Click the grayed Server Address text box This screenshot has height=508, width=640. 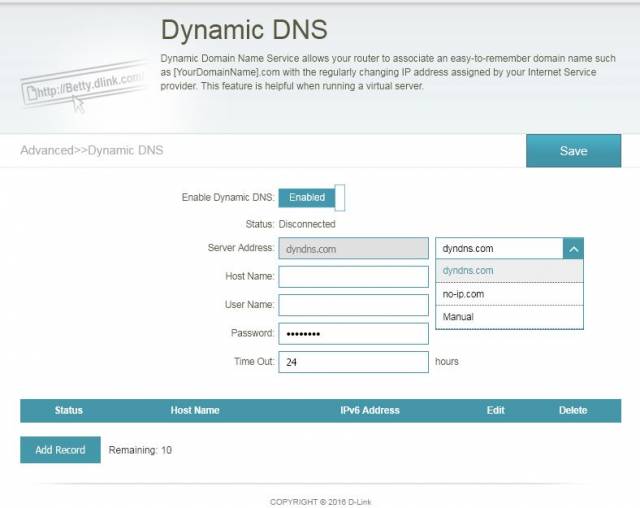(x=352, y=249)
